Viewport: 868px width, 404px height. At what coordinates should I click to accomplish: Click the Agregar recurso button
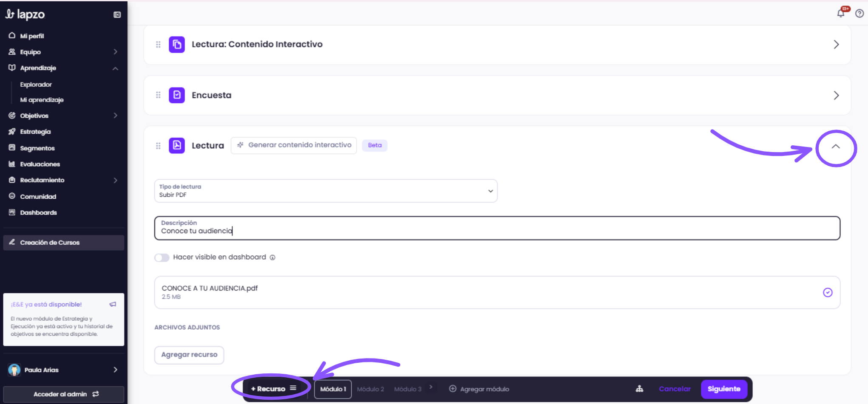coord(189,355)
